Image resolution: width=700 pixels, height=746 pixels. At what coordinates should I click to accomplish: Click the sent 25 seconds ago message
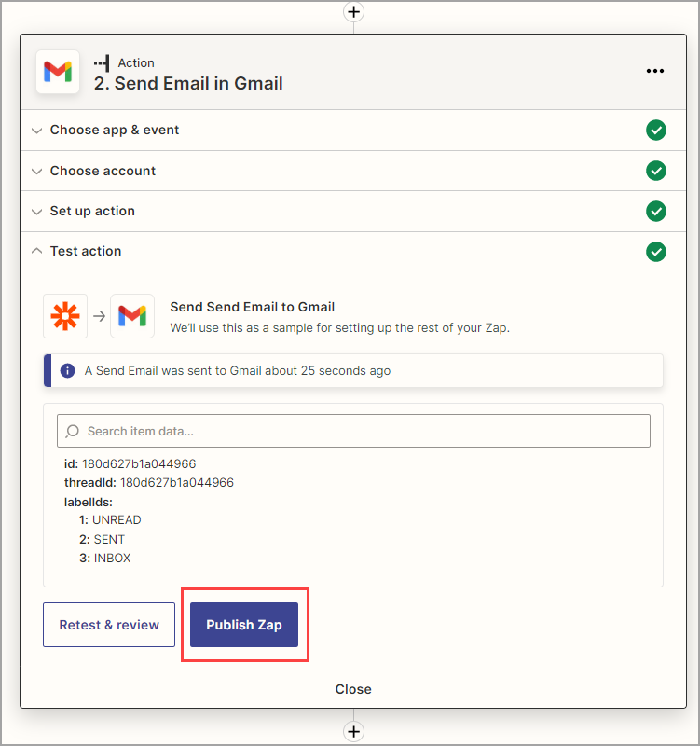(x=238, y=370)
